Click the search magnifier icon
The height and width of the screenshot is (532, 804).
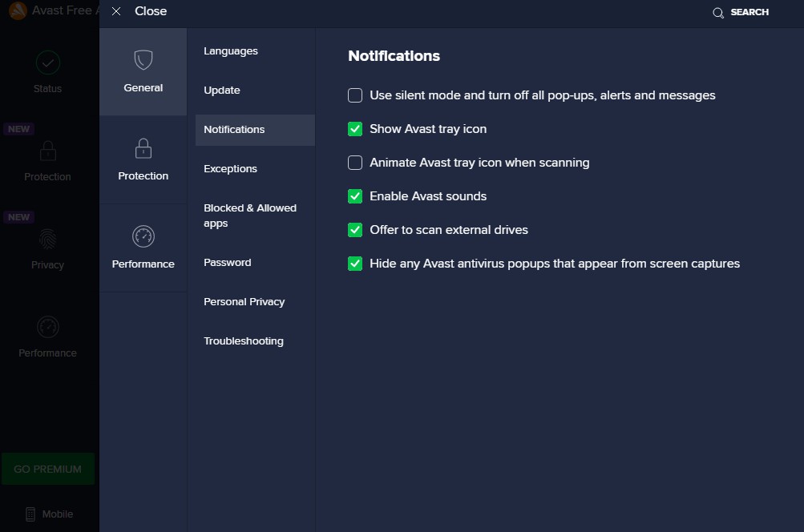[x=718, y=13]
